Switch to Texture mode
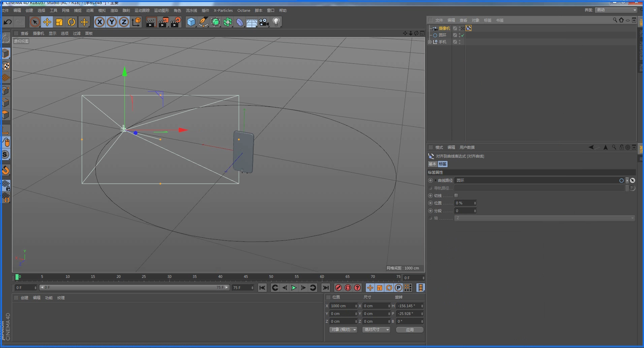The height and width of the screenshot is (348, 644). tap(6, 66)
